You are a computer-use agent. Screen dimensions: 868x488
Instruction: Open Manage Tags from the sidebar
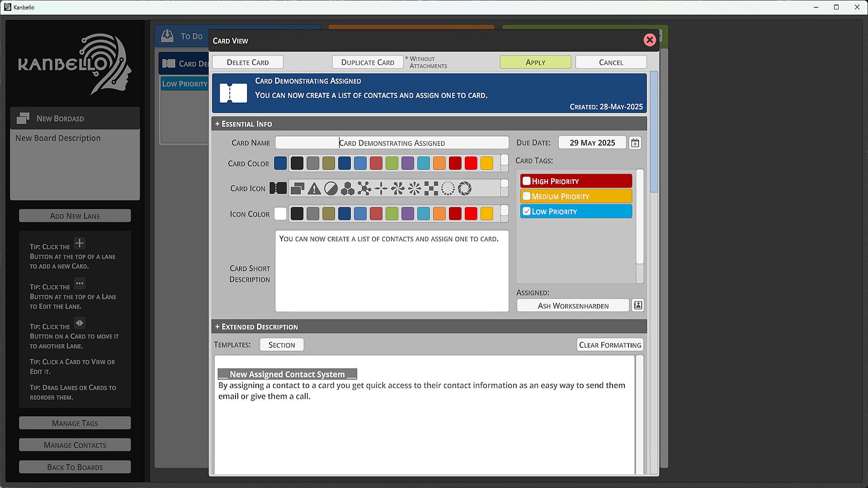point(75,423)
